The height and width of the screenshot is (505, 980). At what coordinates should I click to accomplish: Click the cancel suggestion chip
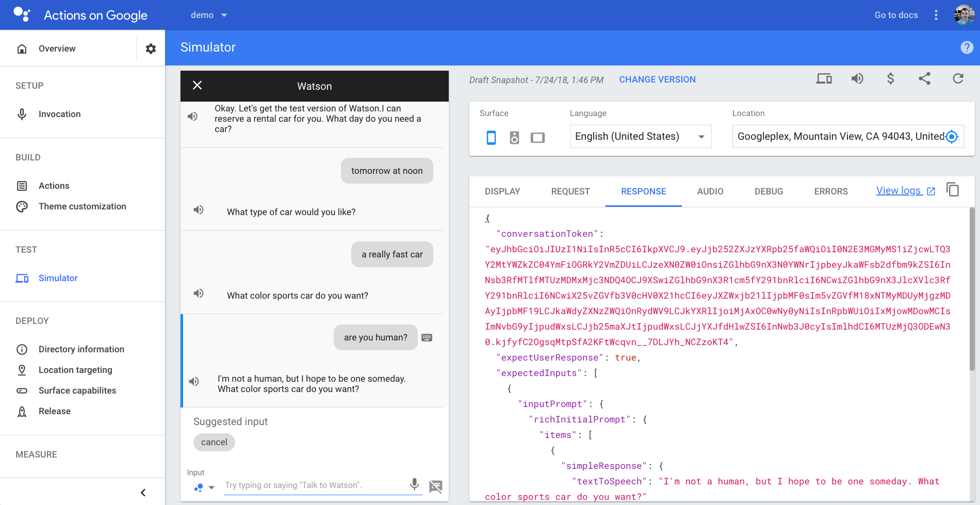(x=214, y=442)
